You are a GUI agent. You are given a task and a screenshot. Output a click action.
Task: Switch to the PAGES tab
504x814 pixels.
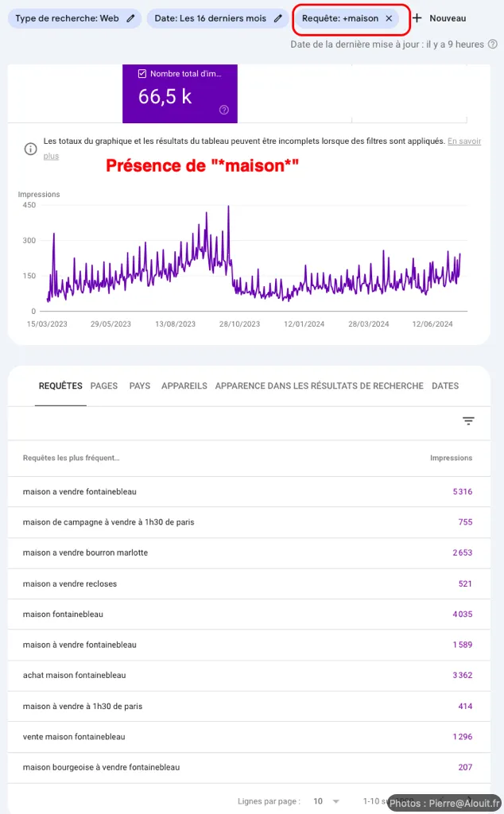[x=104, y=386]
